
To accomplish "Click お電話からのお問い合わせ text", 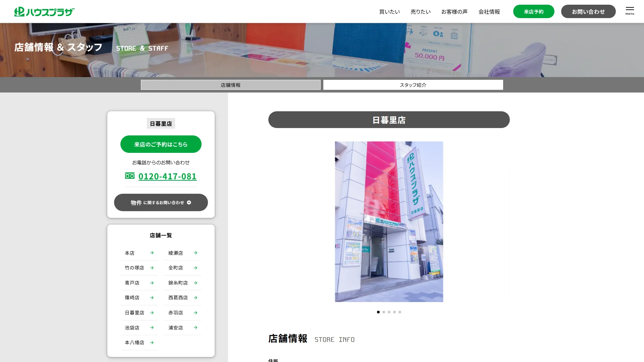I will pyautogui.click(x=161, y=163).
